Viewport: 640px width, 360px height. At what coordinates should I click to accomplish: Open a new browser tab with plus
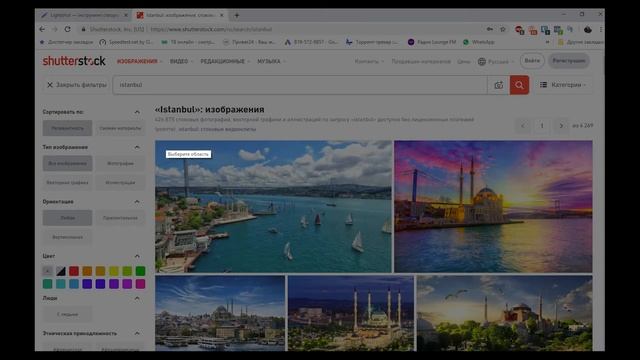click(237, 16)
